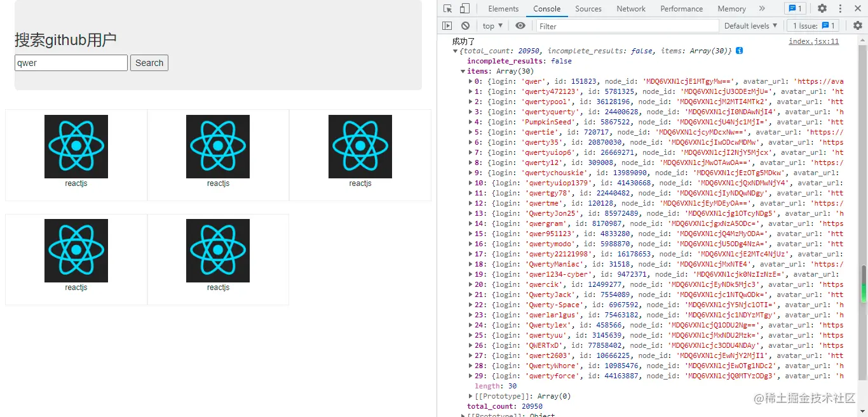Click the 1 Issue button
The height and width of the screenshot is (417, 868).
(x=813, y=26)
